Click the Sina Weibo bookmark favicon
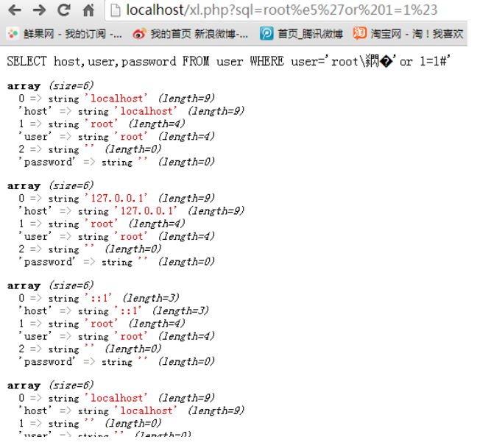 coord(139,34)
